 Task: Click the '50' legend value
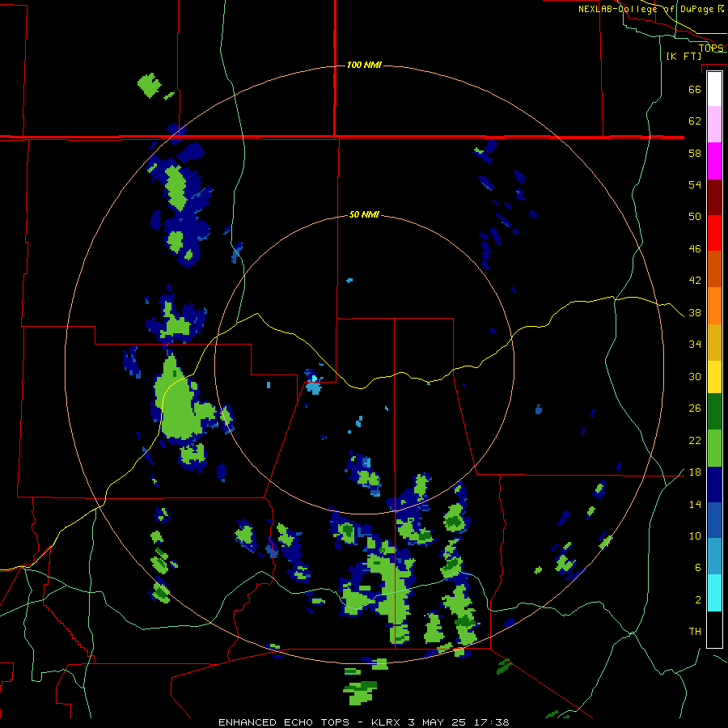click(695, 217)
